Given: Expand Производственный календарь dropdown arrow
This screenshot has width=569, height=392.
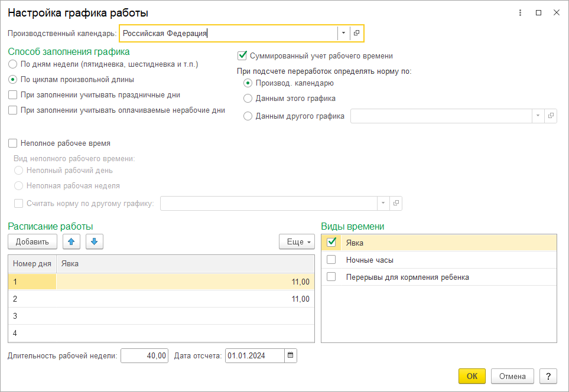Looking at the screenshot, I should click(x=343, y=34).
